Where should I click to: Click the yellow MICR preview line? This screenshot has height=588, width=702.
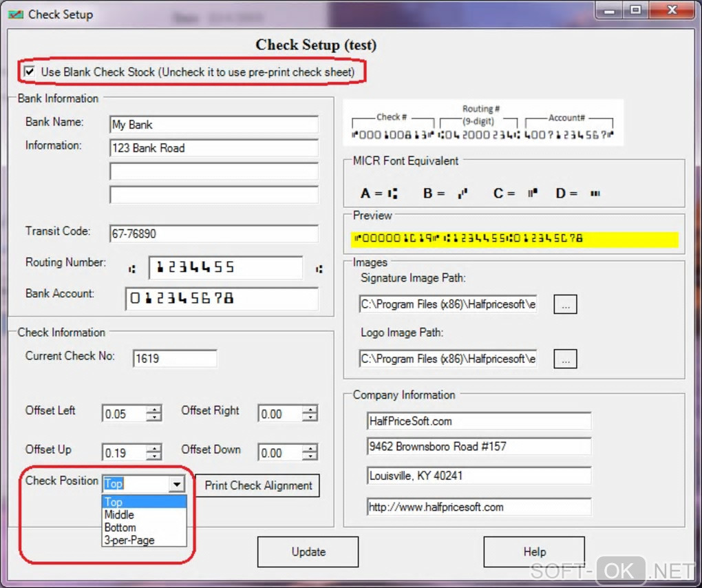pyautogui.click(x=514, y=239)
